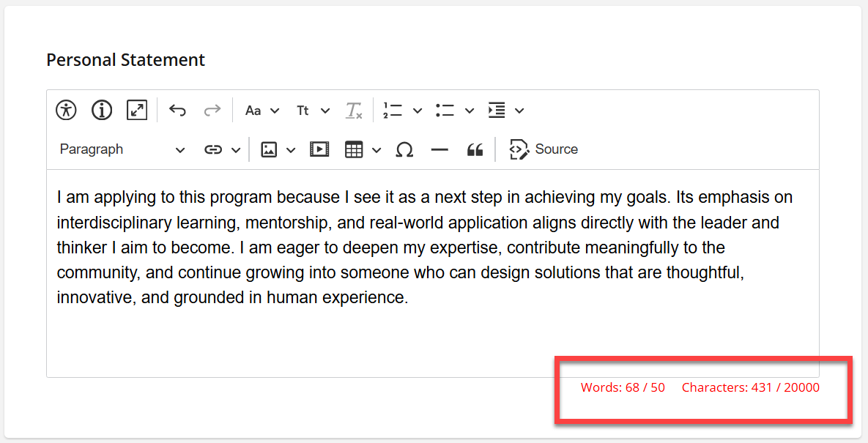Expand the image insert options

tap(291, 149)
